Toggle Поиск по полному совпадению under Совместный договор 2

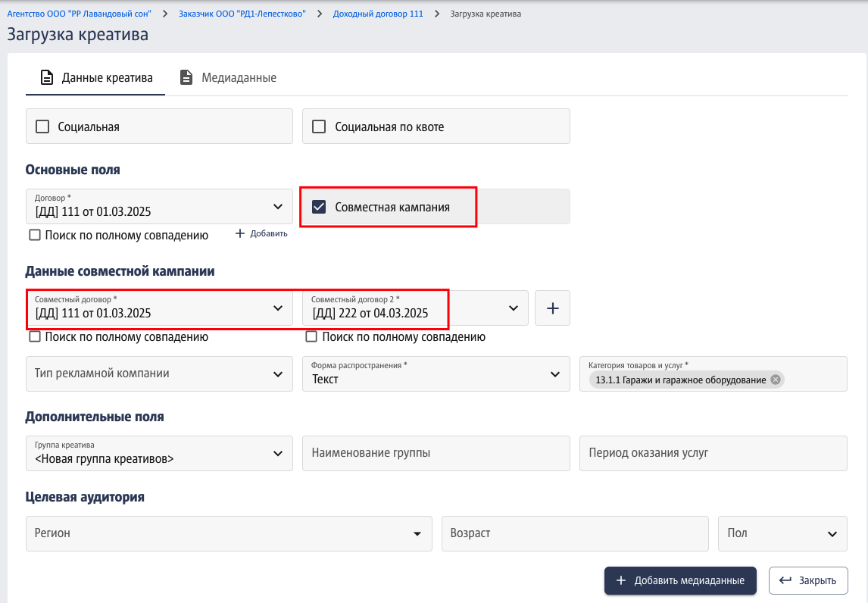point(311,336)
